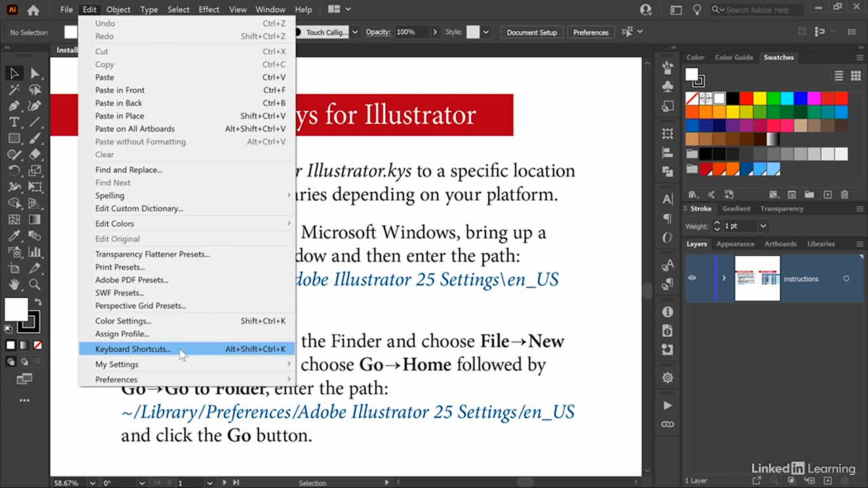Switch to the Gradient tab

pyautogui.click(x=736, y=209)
